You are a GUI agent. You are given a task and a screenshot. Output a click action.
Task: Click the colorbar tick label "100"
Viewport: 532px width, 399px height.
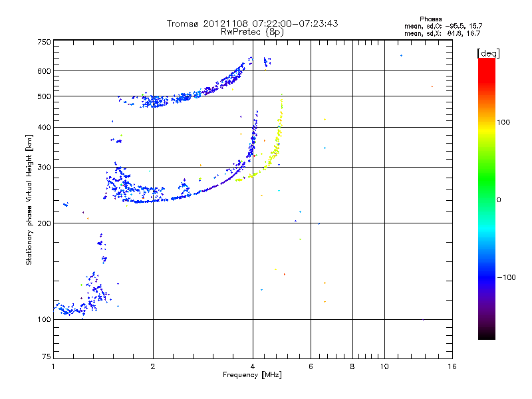click(503, 122)
